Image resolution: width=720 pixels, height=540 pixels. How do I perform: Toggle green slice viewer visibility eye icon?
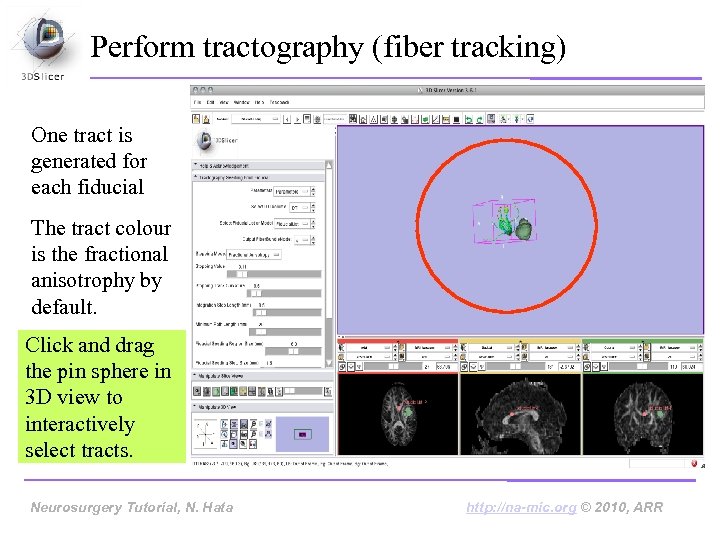point(596,366)
